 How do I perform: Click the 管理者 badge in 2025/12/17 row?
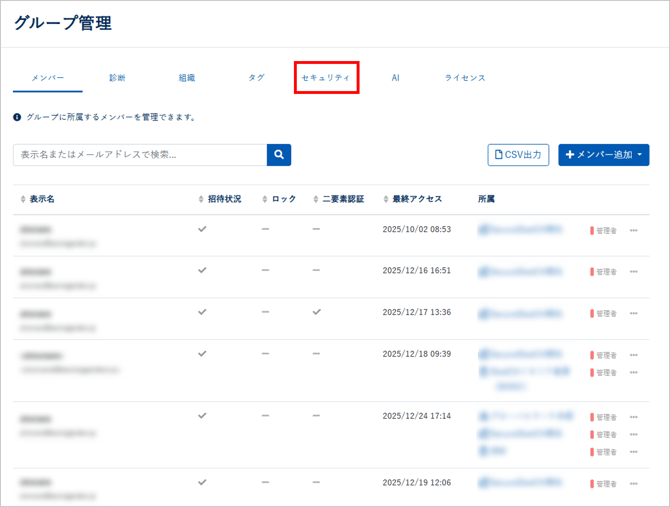[x=603, y=314]
